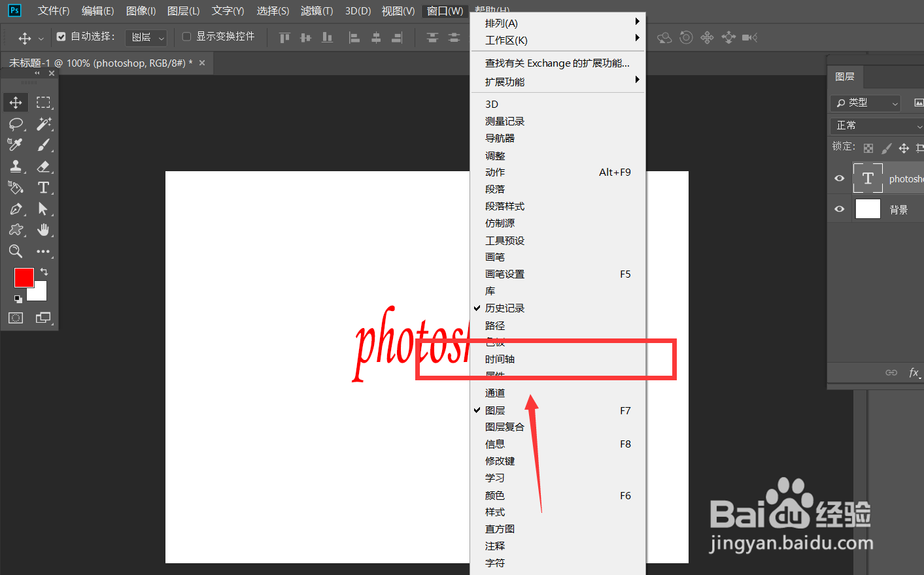Click the link layers icon
Image resolution: width=924 pixels, height=575 pixels.
point(891,372)
